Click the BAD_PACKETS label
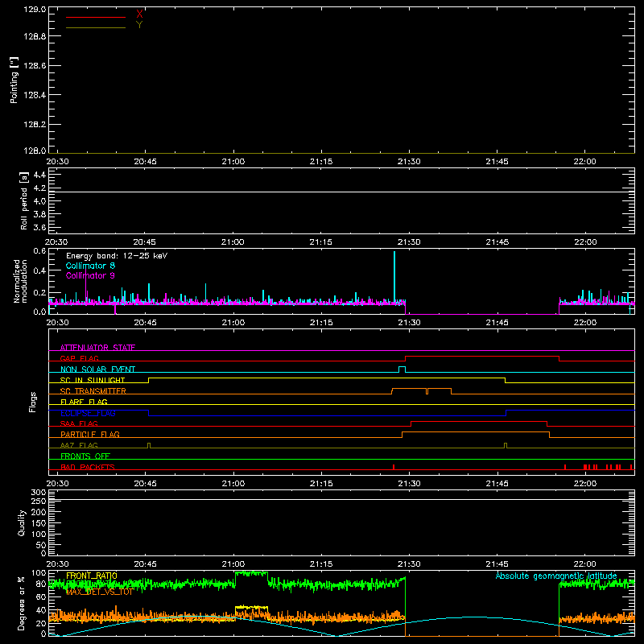The image size is (644, 644). [x=88, y=467]
